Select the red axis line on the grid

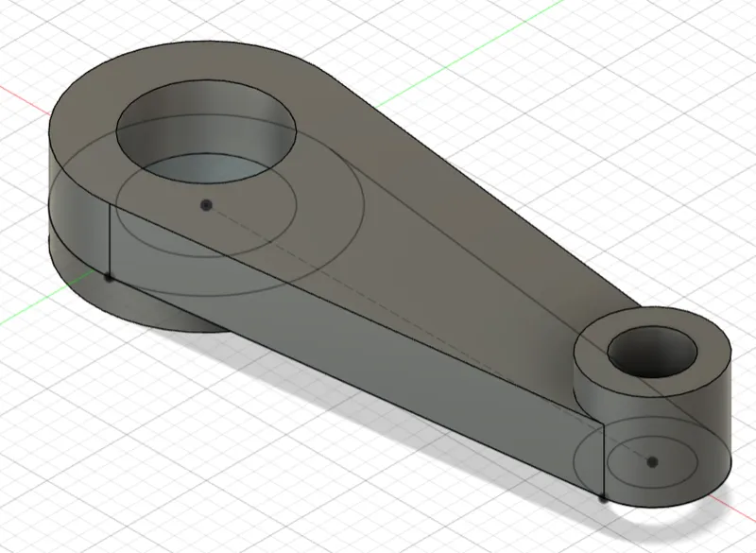pyautogui.click(x=25, y=100)
